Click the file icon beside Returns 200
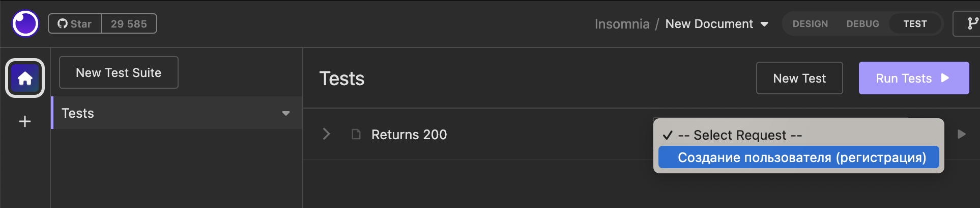This screenshot has height=208, width=980. click(x=356, y=134)
